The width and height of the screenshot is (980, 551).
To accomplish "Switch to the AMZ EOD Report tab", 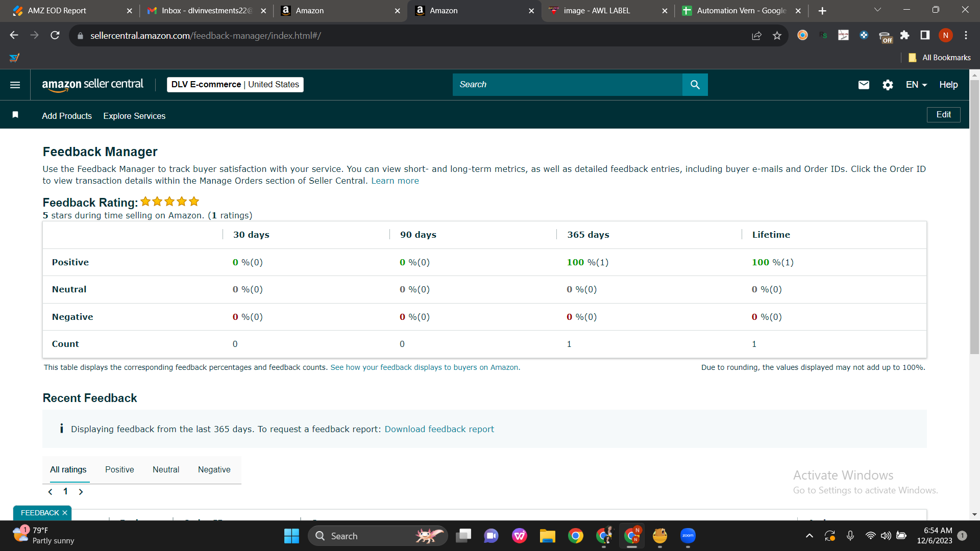I will pyautogui.click(x=72, y=11).
